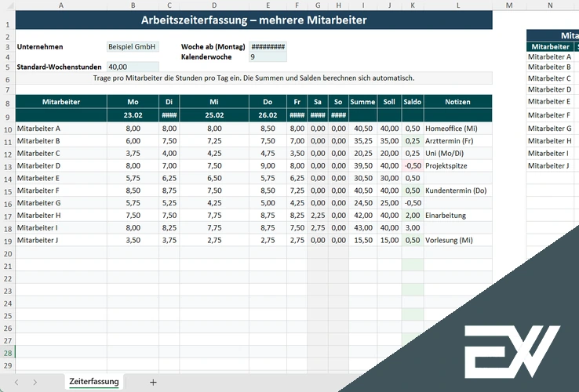Select column K header
Screen dimensions: 579x392
[x=412, y=5]
